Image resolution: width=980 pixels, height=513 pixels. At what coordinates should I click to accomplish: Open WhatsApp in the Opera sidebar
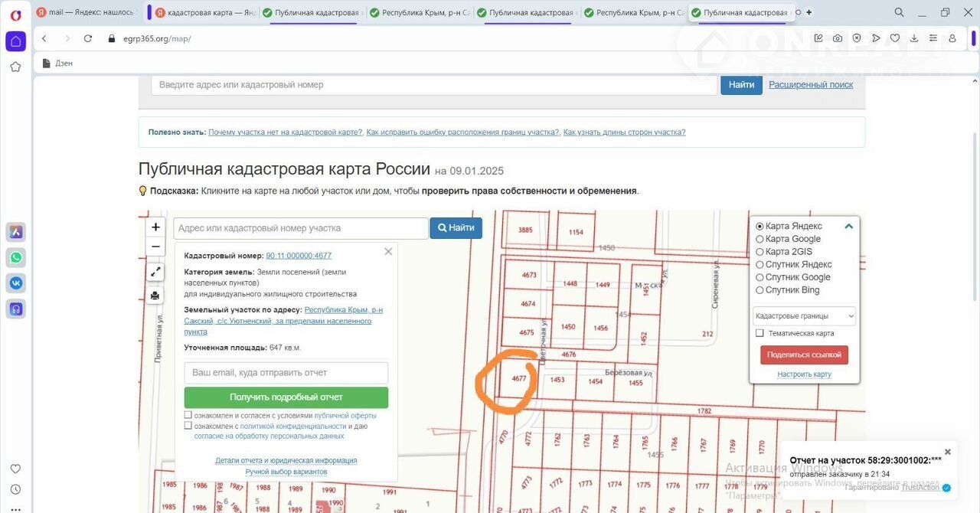15,257
